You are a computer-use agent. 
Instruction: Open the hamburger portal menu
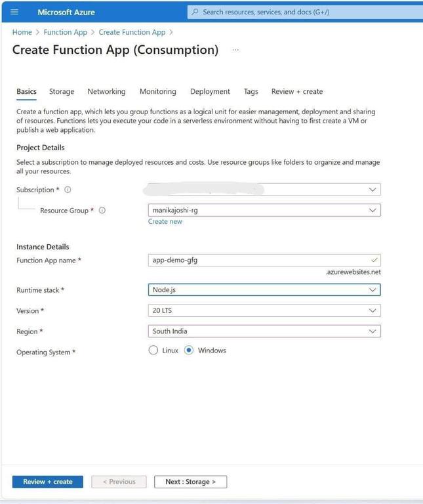[14, 12]
